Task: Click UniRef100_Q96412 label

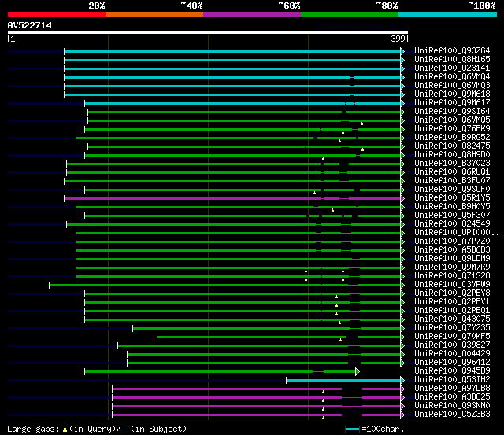Action: 452,363
